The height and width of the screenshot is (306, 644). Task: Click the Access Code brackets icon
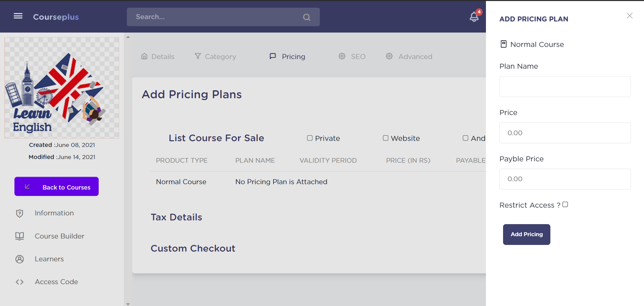(x=20, y=282)
